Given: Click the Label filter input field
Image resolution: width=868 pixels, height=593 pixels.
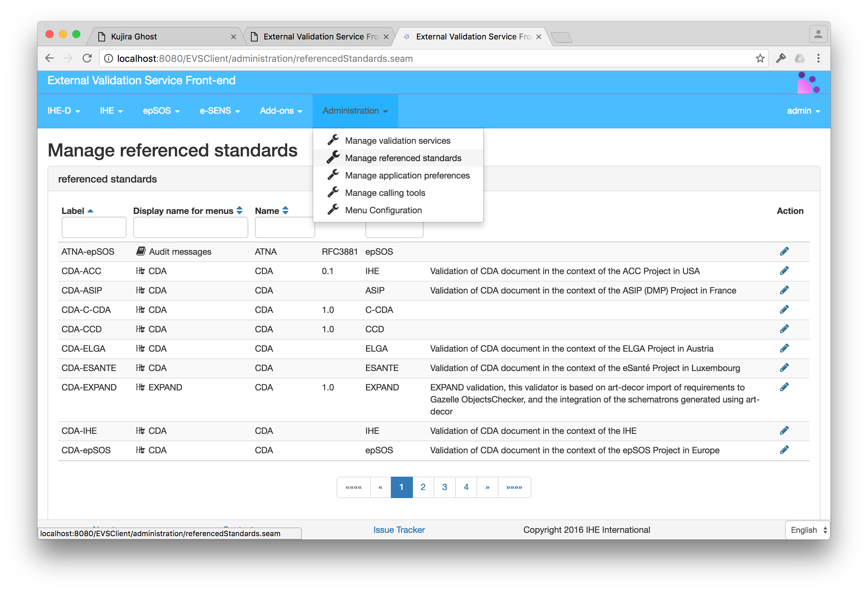Looking at the screenshot, I should click(x=94, y=227).
